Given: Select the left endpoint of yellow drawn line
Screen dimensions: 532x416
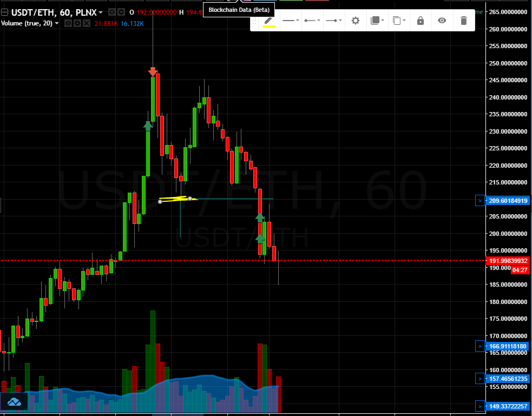Looking at the screenshot, I should [x=160, y=202].
